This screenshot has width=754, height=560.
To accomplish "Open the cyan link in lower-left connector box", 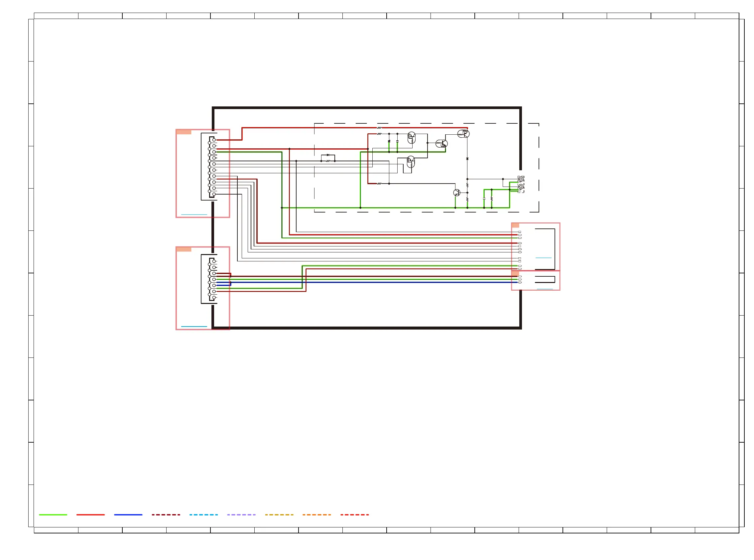I will [x=194, y=327].
